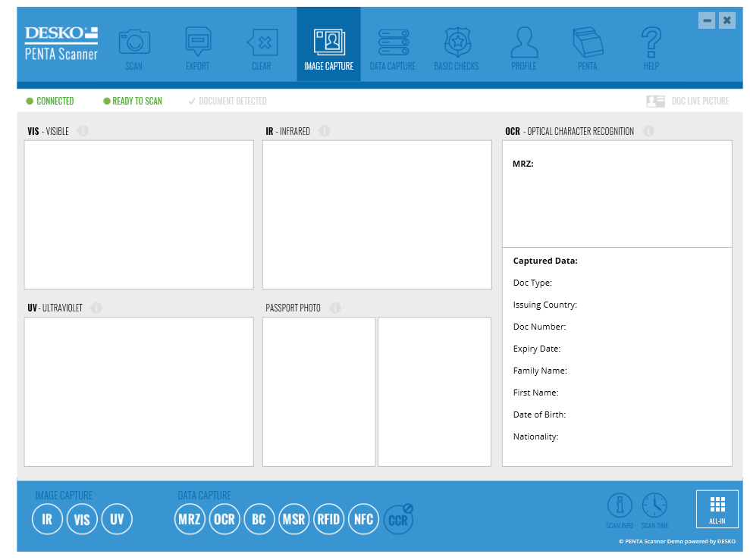Click the Scan Info icon
750x560 pixels.
pyautogui.click(x=620, y=508)
